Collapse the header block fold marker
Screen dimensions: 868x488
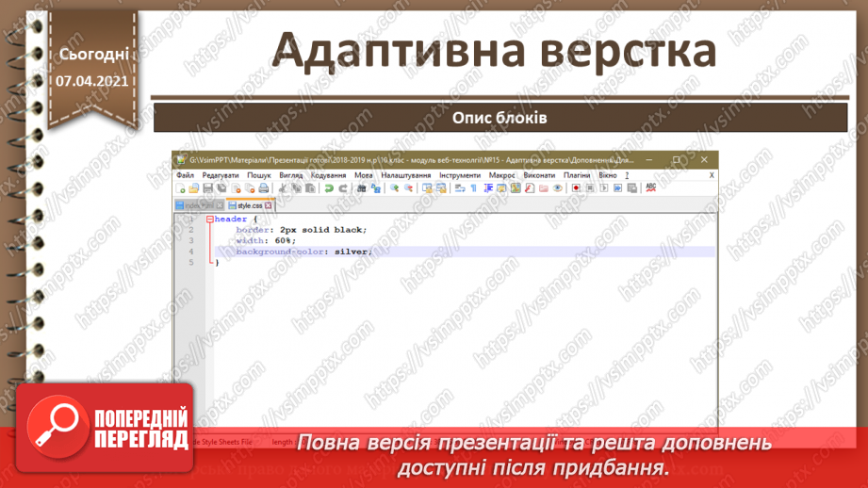(210, 220)
